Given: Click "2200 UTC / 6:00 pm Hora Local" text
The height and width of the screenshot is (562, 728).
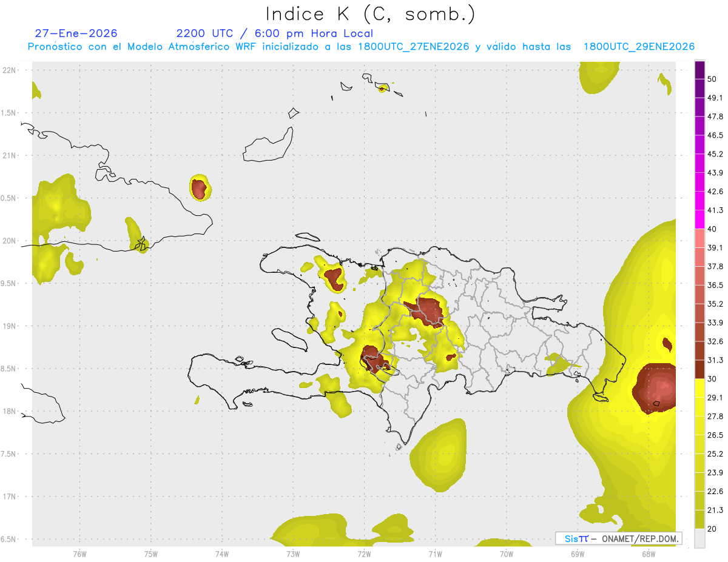Looking at the screenshot, I should pyautogui.click(x=275, y=33).
